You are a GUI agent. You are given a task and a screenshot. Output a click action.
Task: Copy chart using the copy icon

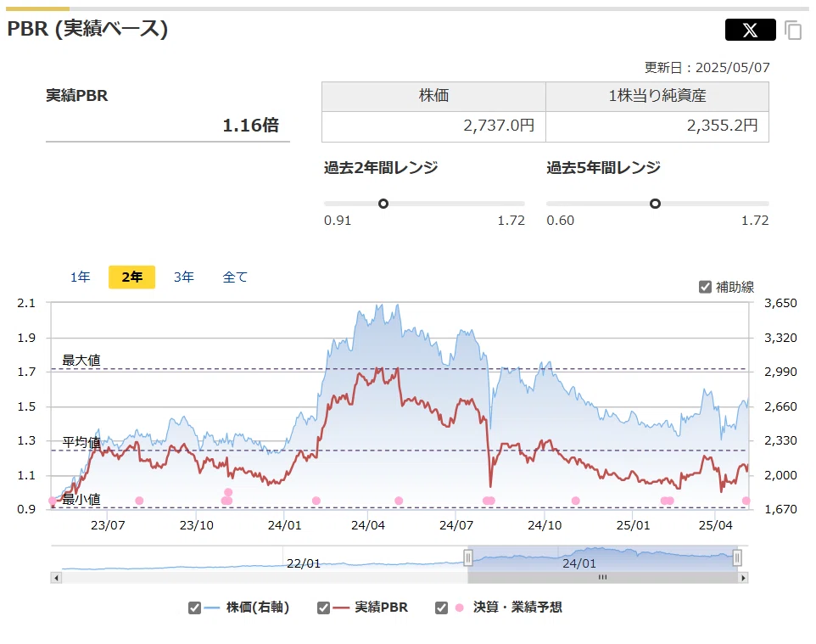(793, 31)
